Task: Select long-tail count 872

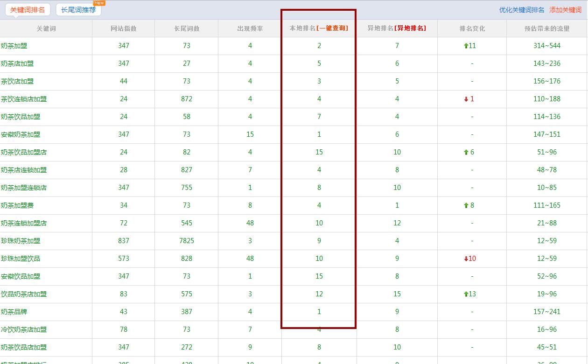Action: point(187,99)
